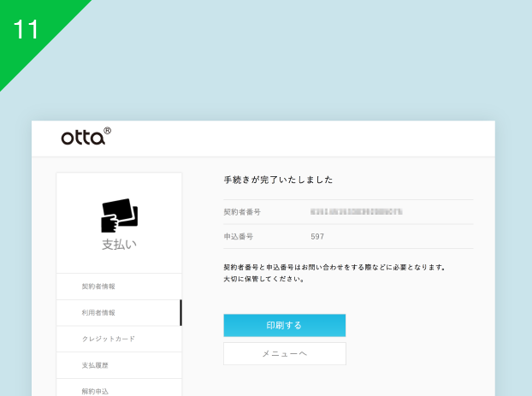Select the application number 597
This screenshot has height=396, width=532.
click(x=318, y=236)
